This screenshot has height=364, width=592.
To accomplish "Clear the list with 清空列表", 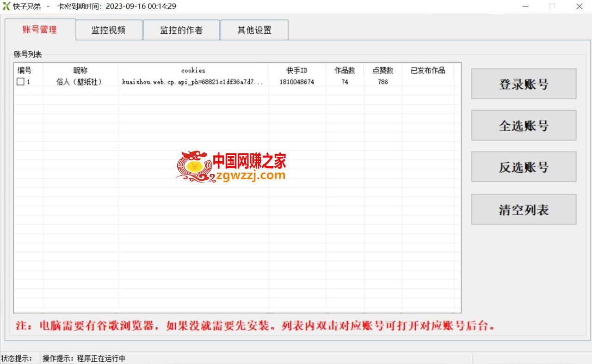I will point(524,209).
